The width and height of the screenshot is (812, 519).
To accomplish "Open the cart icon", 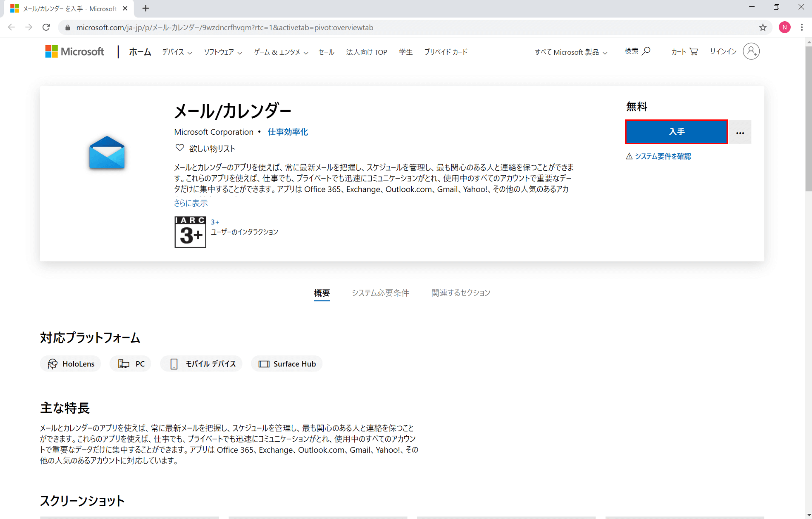I will pos(694,51).
